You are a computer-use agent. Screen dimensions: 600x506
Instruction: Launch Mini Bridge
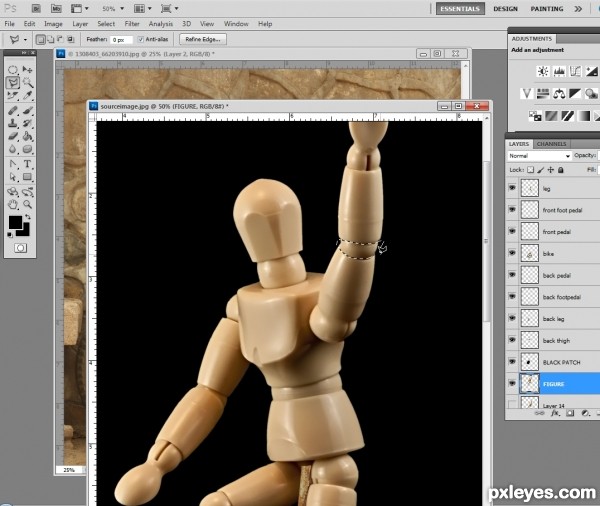pyautogui.click(x=56, y=8)
